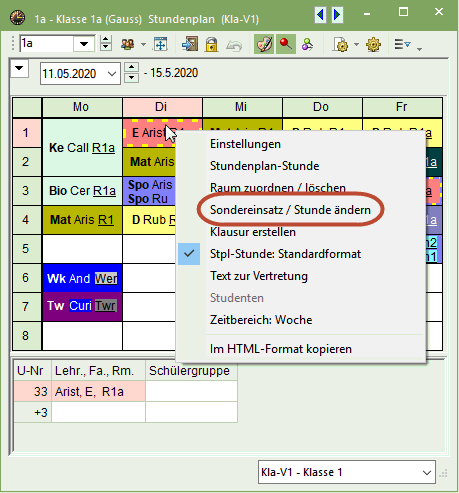Toggle Stpl-Stunde: Standardformat check item
The height and width of the screenshot is (493, 459).
point(285,254)
